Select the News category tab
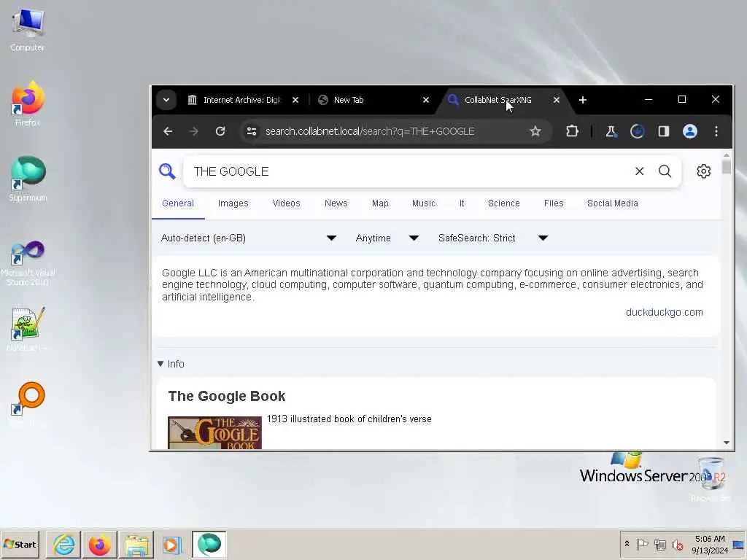 click(336, 203)
